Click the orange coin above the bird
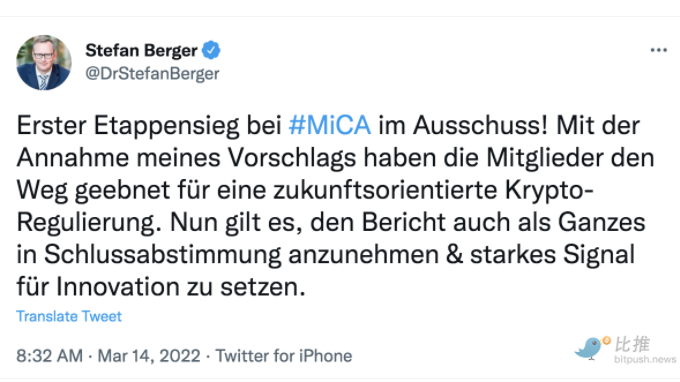Screen dimensions: 680x382 (606, 341)
